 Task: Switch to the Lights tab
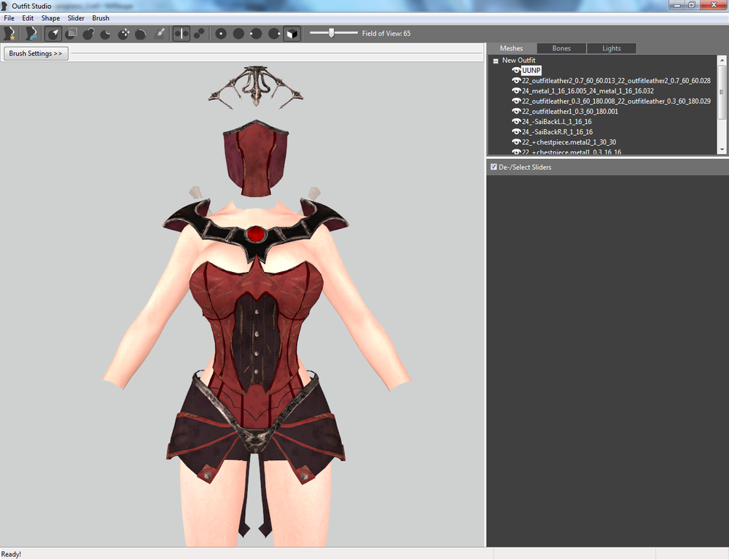612,48
